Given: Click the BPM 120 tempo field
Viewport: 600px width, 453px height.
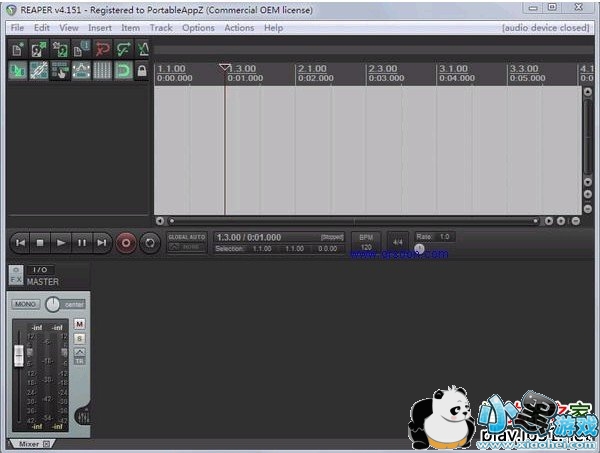Looking at the screenshot, I should click(366, 242).
